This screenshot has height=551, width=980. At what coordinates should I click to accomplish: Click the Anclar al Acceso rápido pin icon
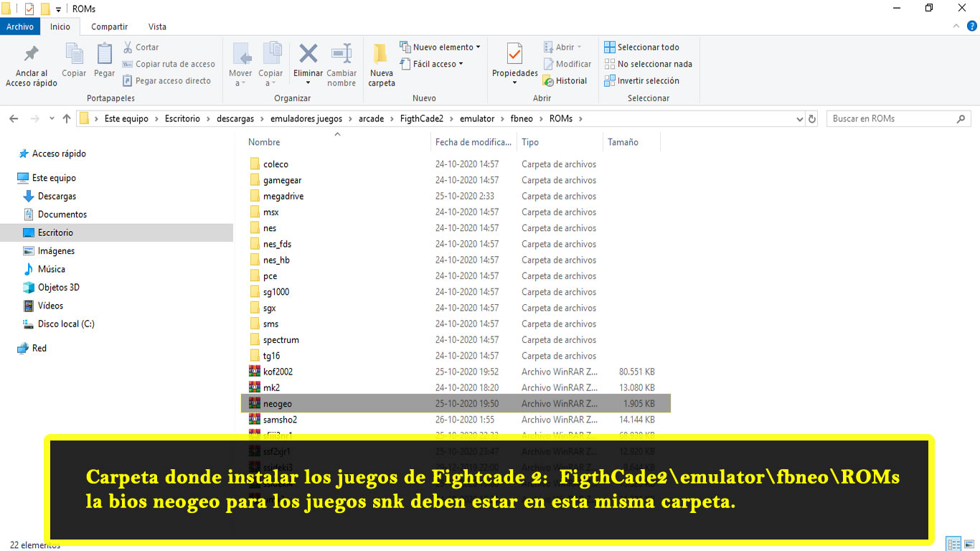[x=32, y=55]
